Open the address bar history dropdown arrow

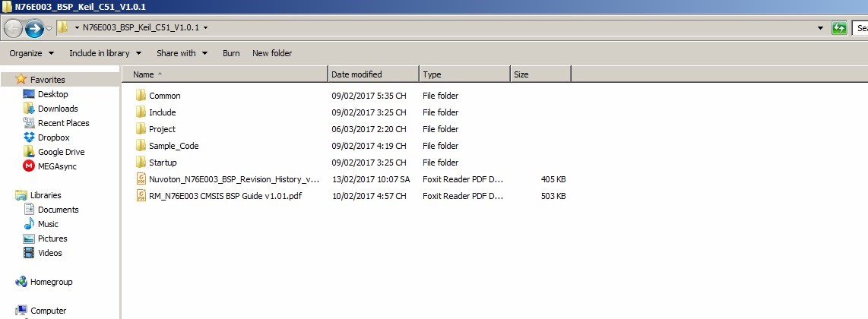click(x=820, y=28)
